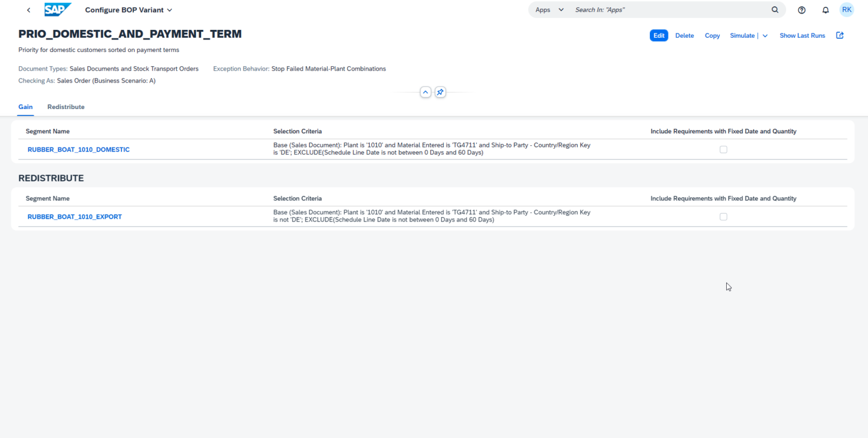Switch to the Redistribute tab
The image size is (868, 438).
[66, 107]
